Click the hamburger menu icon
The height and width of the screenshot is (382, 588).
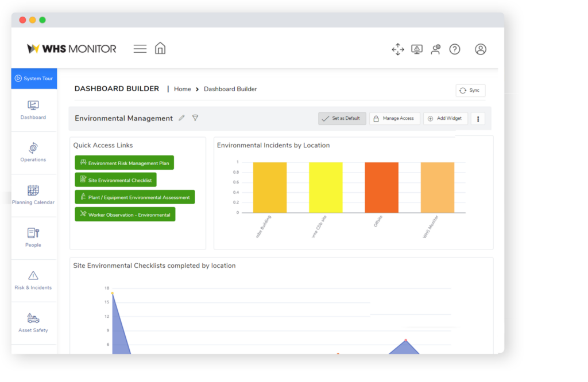click(140, 49)
